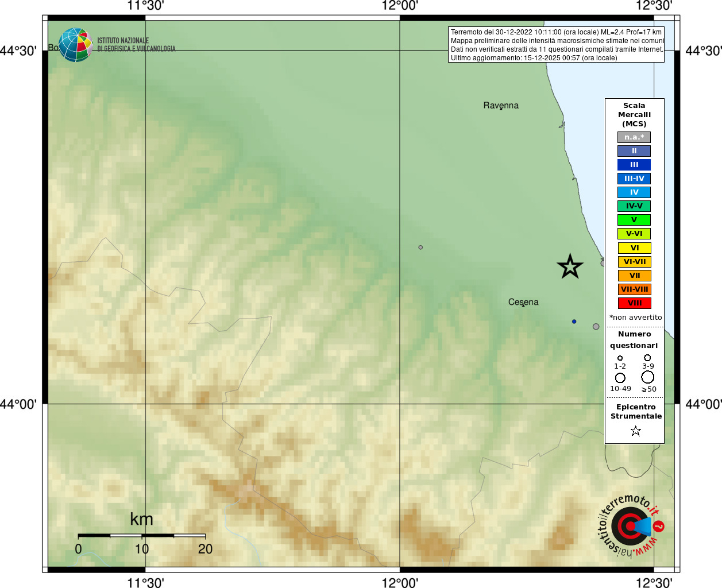Click the blue intensity dot near Cesena
Viewport: 722px width, 588px height.
coord(574,322)
